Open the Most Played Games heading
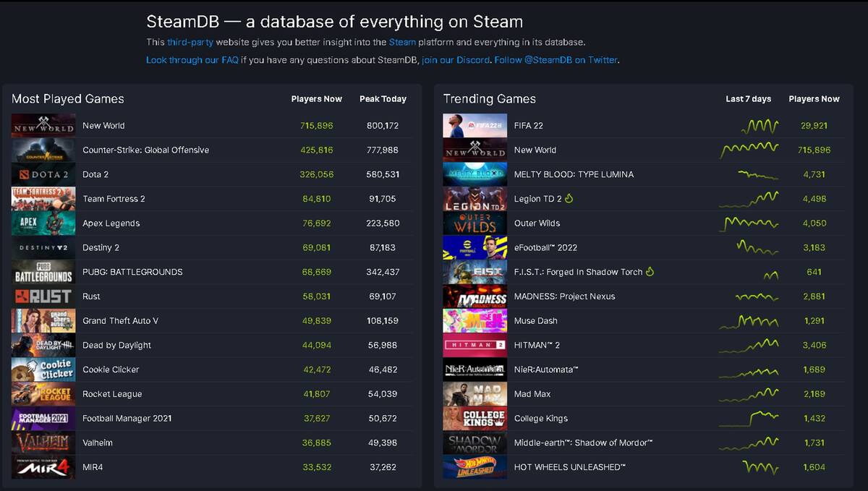Screen dimensions: 868x491 [68, 99]
